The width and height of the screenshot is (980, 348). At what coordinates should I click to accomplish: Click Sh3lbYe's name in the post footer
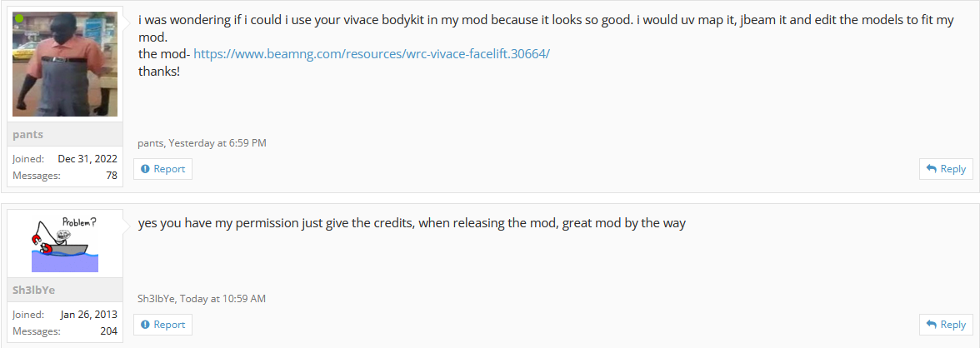(x=157, y=299)
